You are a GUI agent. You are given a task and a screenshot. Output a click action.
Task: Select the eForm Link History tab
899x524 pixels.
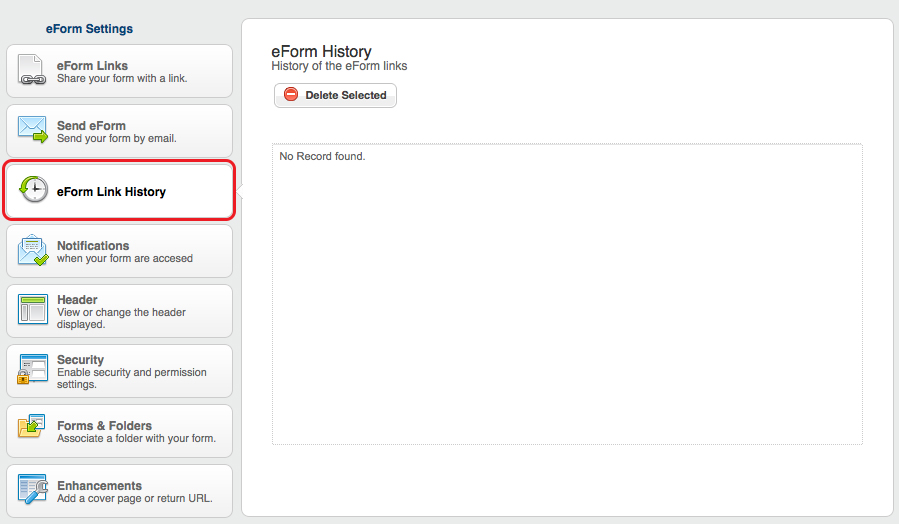pos(119,190)
